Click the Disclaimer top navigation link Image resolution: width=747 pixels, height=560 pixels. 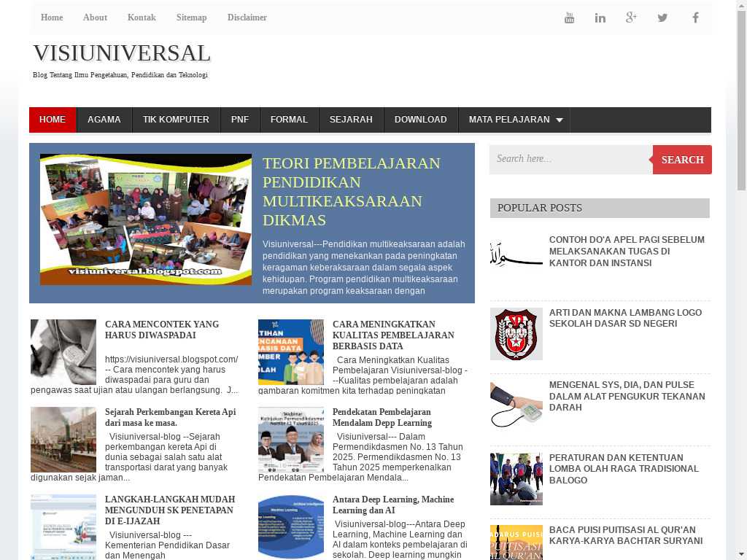247,17
